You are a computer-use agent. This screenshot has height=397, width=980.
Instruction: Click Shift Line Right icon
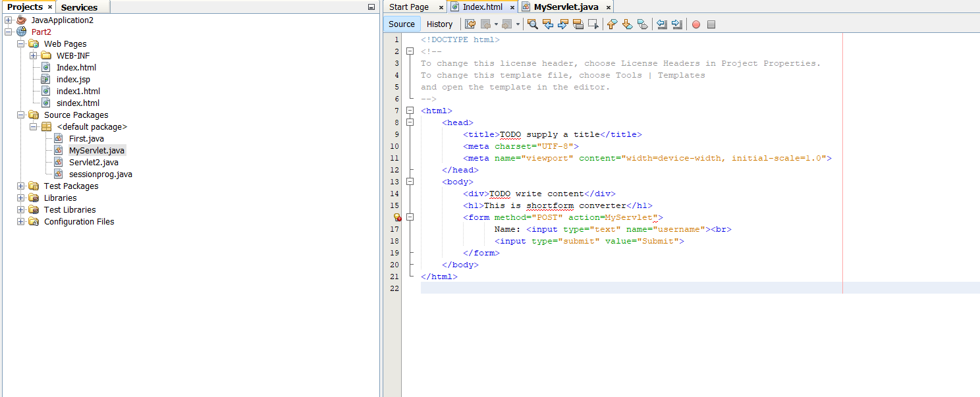pyautogui.click(x=676, y=24)
